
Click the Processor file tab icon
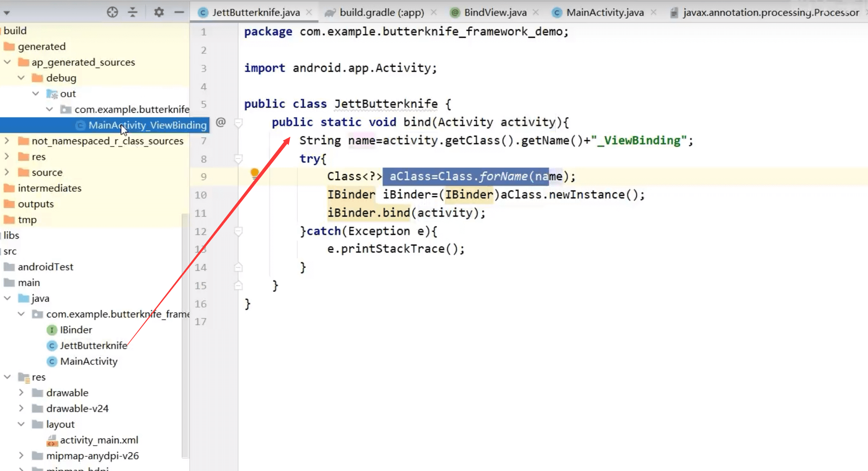pyautogui.click(x=674, y=12)
